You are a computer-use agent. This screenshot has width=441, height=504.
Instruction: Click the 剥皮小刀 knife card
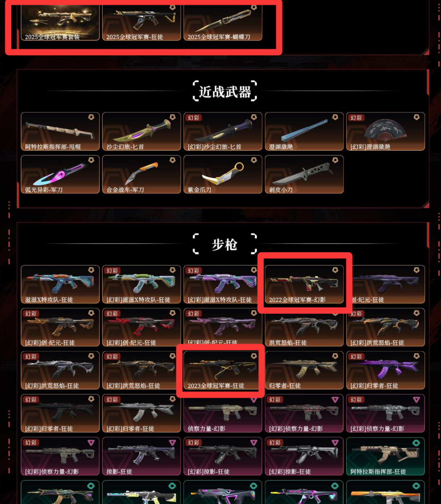click(x=304, y=174)
